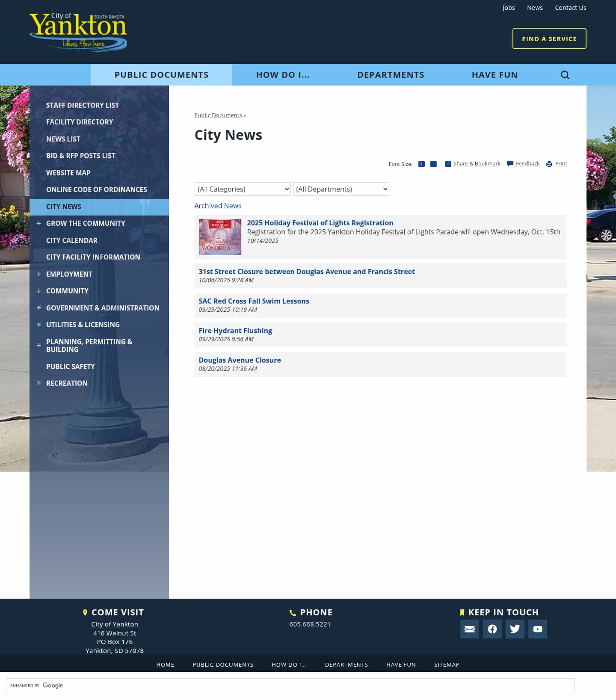
Task: Open the All Departments dropdown
Action: (341, 189)
